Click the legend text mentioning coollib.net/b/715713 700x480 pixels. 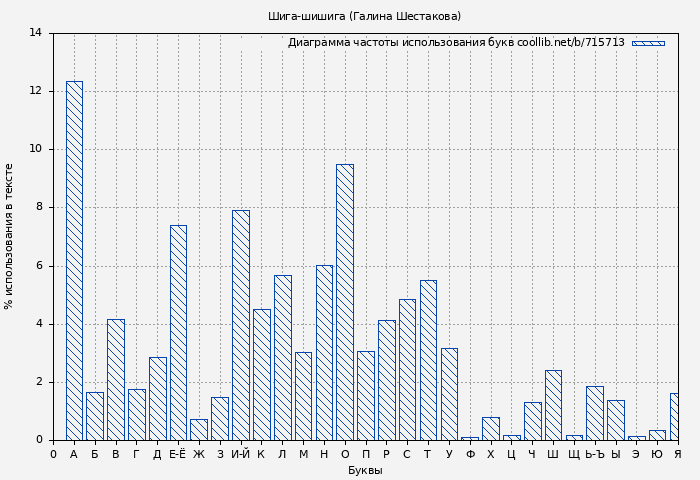click(456, 43)
